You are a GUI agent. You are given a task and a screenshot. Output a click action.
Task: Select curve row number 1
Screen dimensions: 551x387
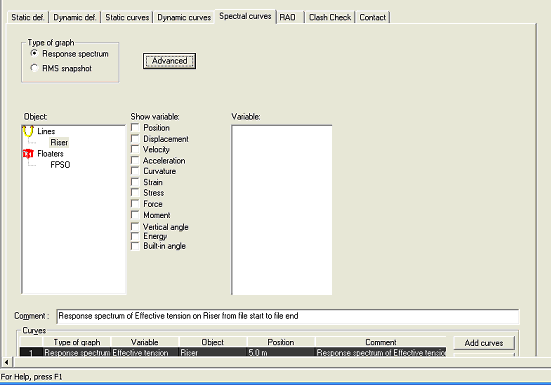[x=31, y=352]
